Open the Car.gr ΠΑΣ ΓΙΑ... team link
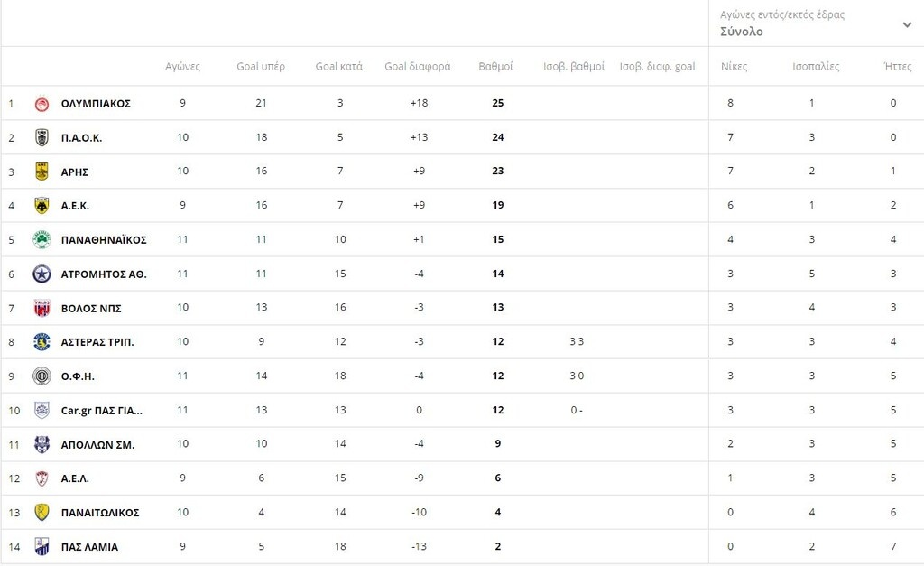Screen dimensions: 924x566 102,411
